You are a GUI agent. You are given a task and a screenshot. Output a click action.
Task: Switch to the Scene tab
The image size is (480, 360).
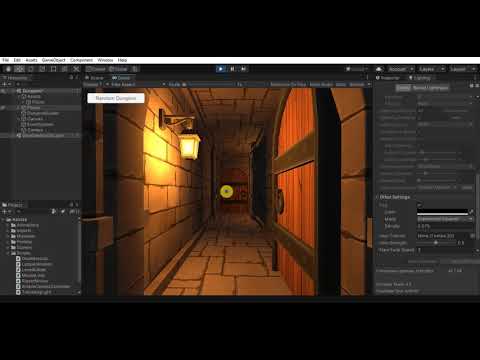(95, 78)
